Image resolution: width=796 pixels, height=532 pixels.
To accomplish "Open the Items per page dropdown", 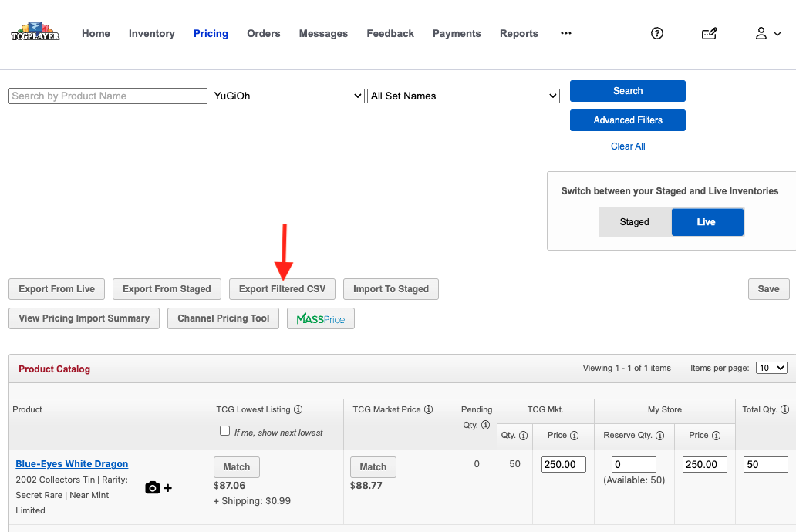I will [771, 368].
